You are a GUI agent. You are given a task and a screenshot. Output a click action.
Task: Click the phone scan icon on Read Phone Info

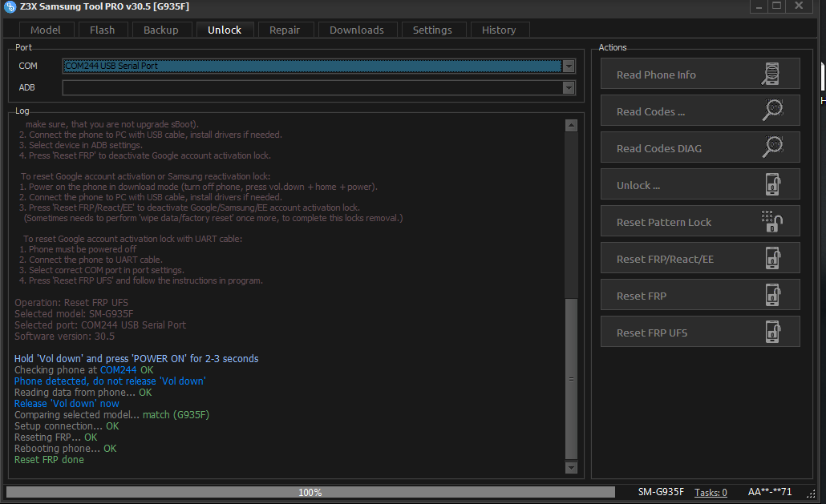click(x=771, y=74)
